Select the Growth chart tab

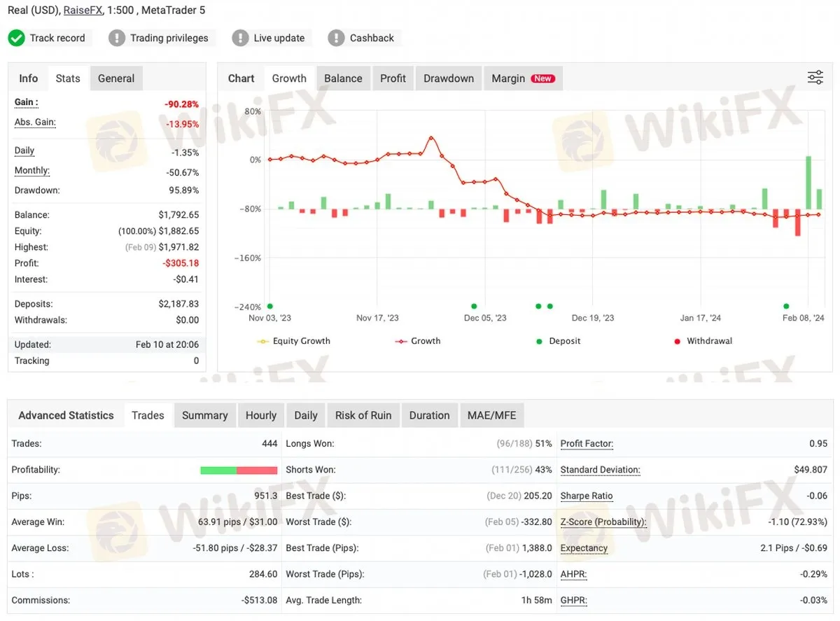click(289, 78)
